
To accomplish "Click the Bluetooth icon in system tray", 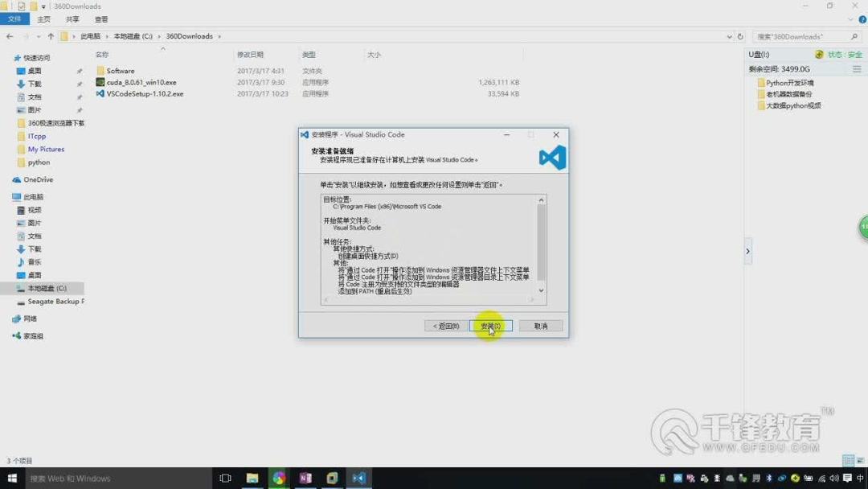I will 769,478.
